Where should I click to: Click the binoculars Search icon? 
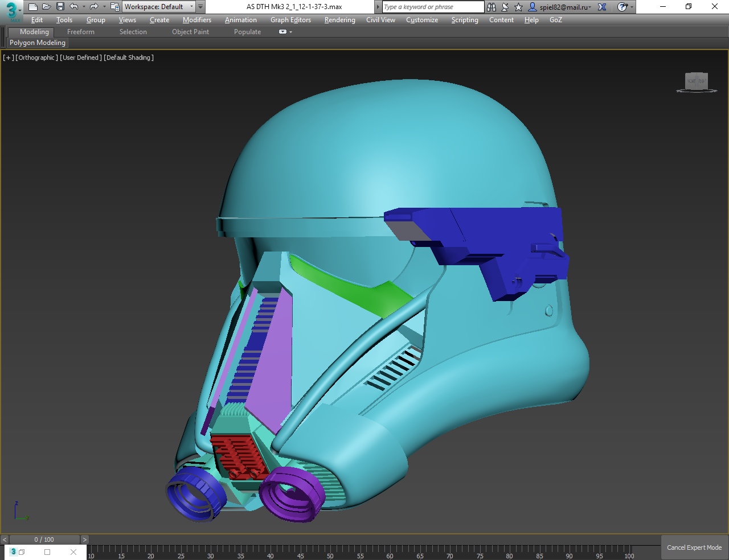click(492, 7)
